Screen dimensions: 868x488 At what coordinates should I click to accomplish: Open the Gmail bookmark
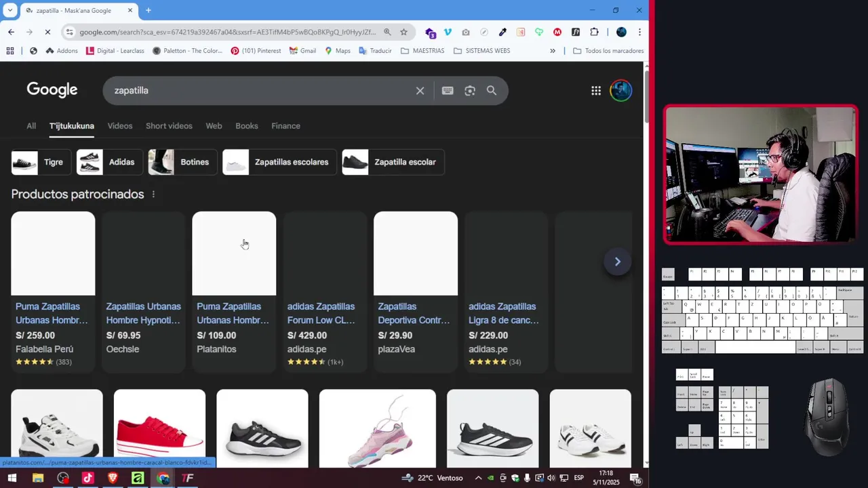coord(302,51)
